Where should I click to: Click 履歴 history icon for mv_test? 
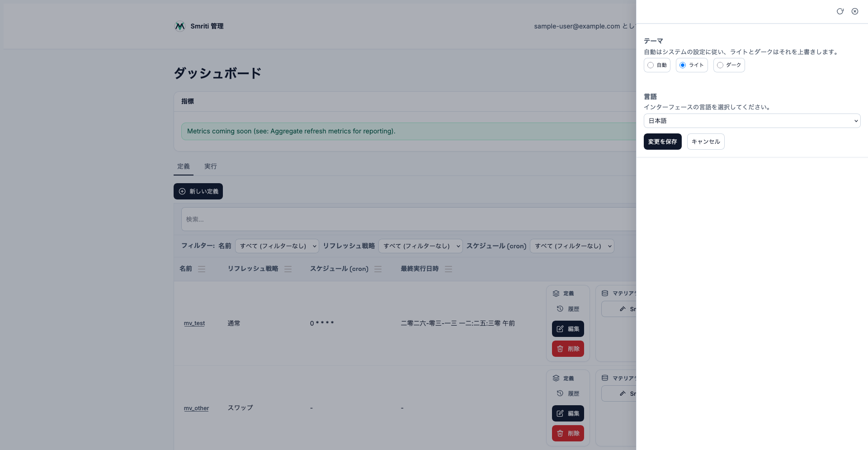(x=560, y=309)
